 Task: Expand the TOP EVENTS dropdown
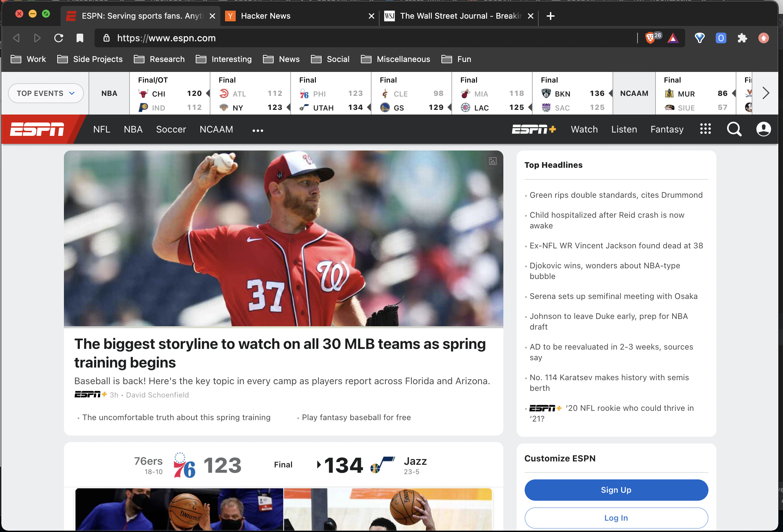[46, 93]
